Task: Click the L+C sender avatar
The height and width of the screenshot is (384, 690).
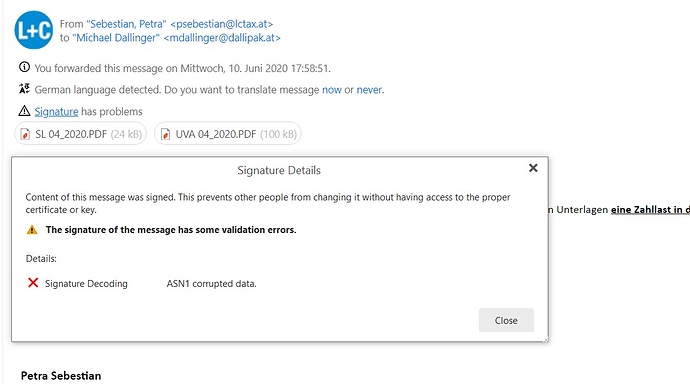Action: [33, 30]
